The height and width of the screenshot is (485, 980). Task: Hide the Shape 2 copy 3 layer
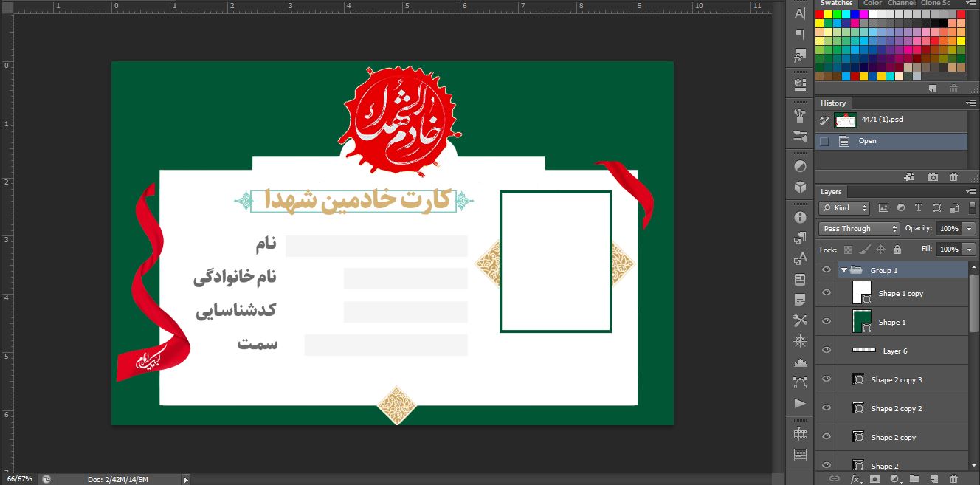[827, 379]
